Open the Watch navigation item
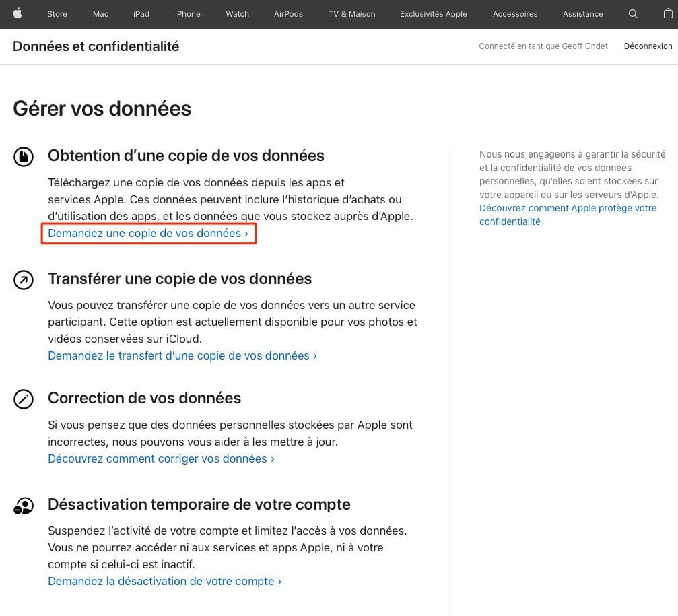 click(x=238, y=14)
